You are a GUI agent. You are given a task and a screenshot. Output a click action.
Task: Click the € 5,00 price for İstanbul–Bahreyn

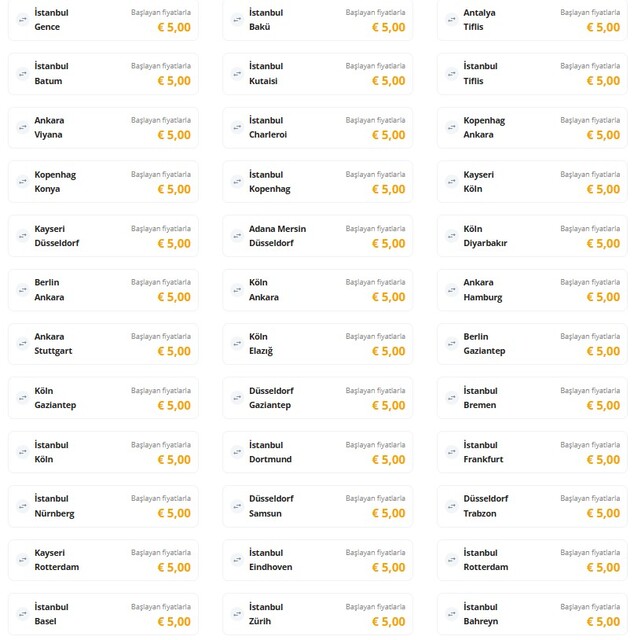(x=602, y=622)
